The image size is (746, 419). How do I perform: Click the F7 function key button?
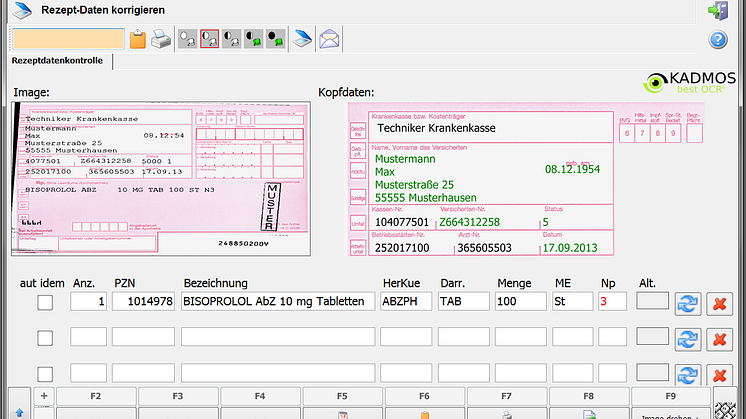(506, 396)
